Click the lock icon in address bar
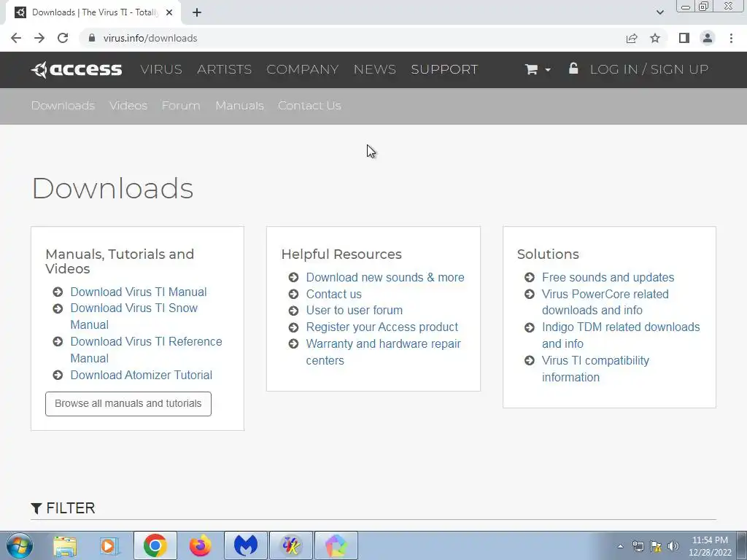Screen dimensions: 747x560 (92, 38)
